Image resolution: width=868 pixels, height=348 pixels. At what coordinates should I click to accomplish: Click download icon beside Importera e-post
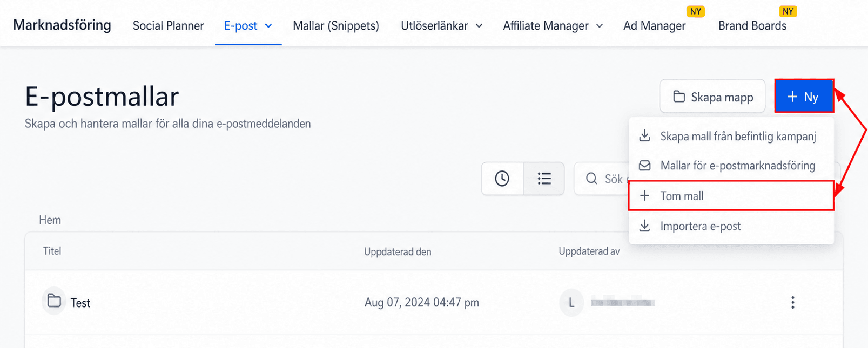pos(644,226)
